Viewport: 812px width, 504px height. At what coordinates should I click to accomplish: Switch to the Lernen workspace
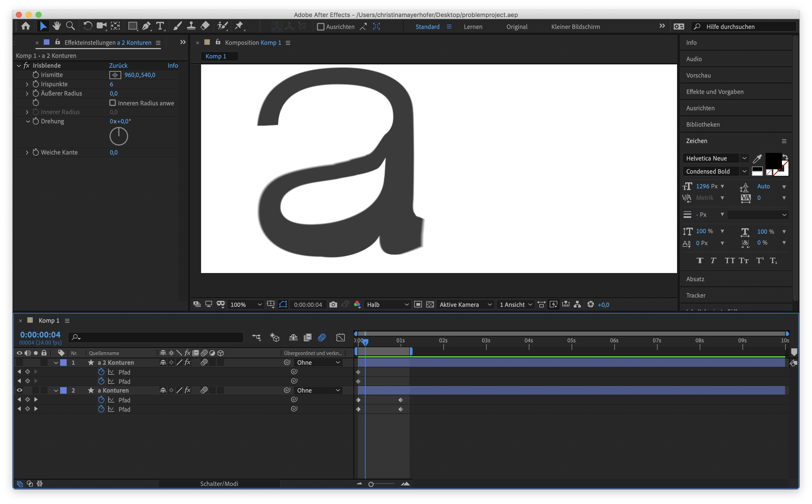[473, 27]
